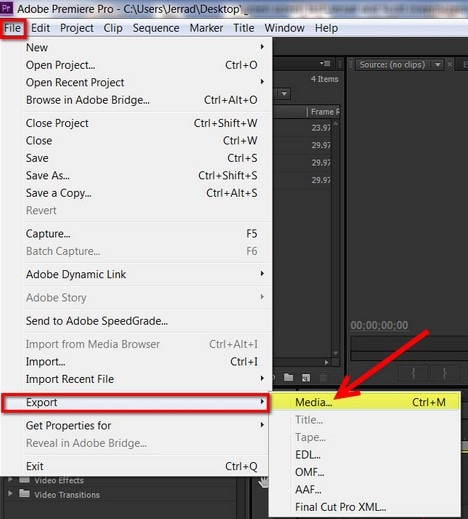The image size is (468, 519).
Task: Click the Frame Rate column header
Action: pyautogui.click(x=324, y=112)
